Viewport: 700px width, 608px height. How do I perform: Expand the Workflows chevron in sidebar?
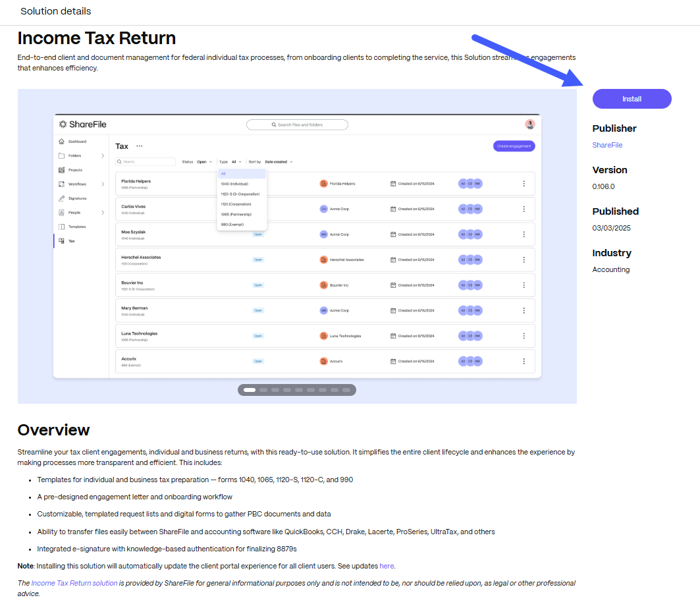click(103, 184)
